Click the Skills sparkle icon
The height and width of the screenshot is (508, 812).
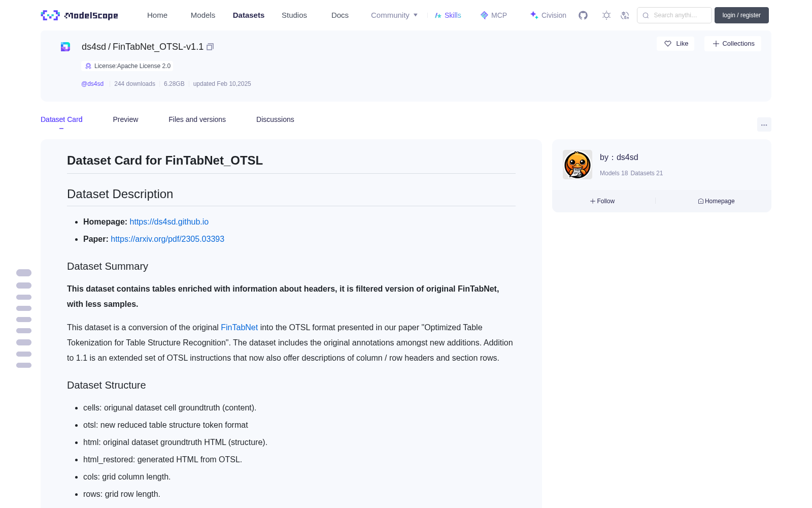(438, 15)
